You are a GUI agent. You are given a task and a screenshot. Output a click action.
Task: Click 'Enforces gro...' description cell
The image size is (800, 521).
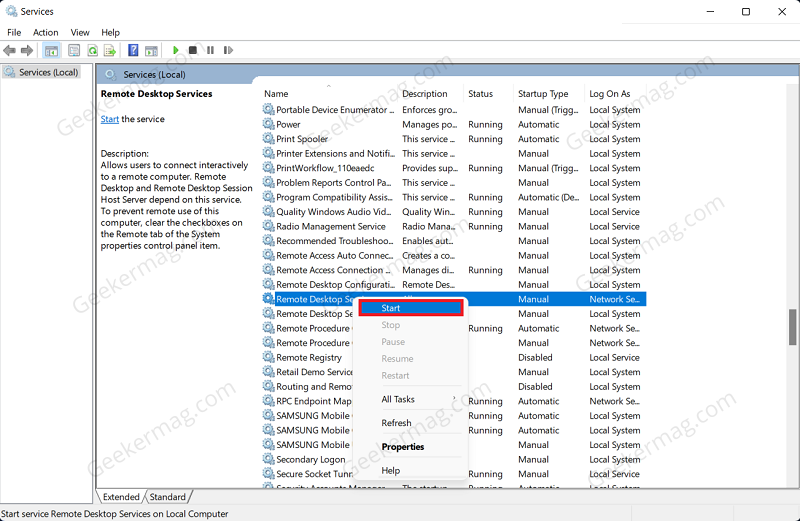(430, 110)
